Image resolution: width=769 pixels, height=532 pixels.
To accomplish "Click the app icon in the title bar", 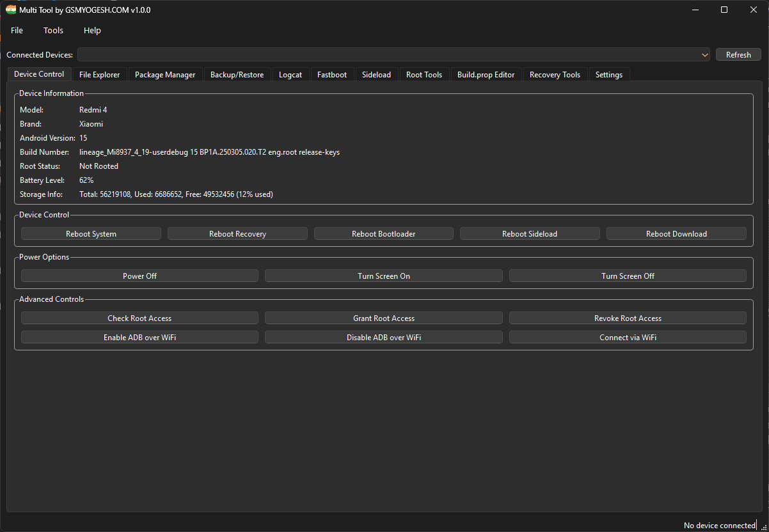I will 11,10.
